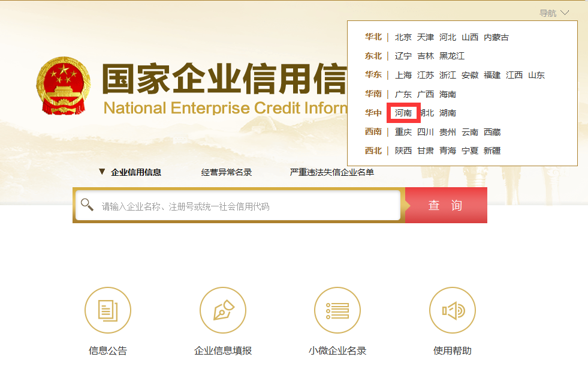Open the 小微企业名录 list icon

point(337,310)
